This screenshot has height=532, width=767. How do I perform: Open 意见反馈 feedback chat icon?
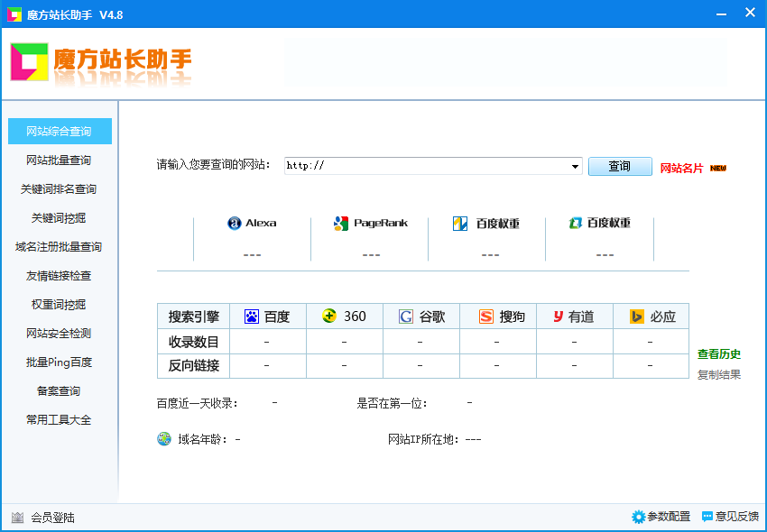[x=707, y=517]
